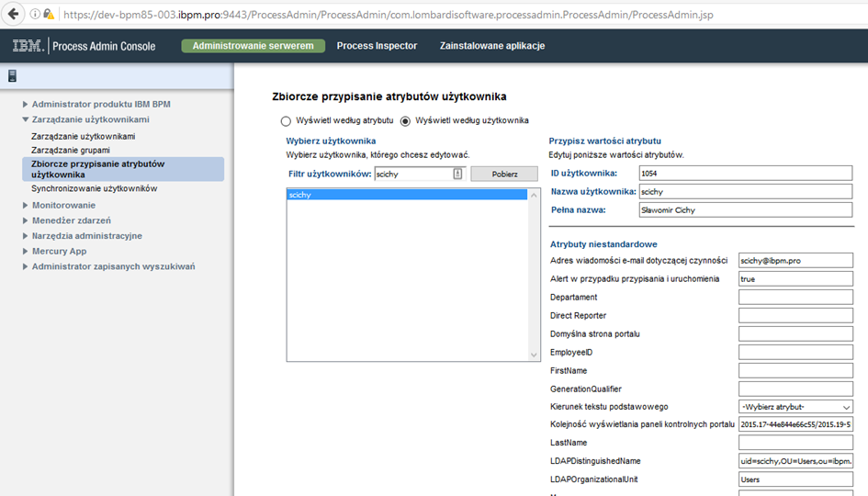The image size is (868, 496).
Task: Click 'Atrybuty niestandardowe' heading text
Action: tap(603, 244)
